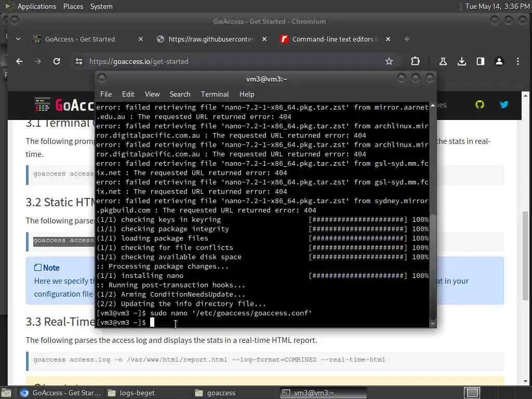This screenshot has width=532, height=399.
Task: Reload the GoAccess page
Action: (57, 61)
